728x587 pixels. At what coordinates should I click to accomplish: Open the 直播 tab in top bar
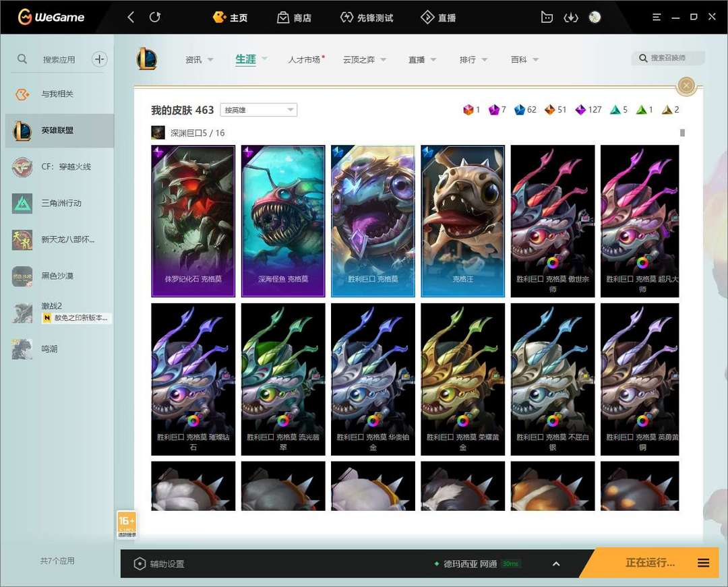(x=438, y=18)
